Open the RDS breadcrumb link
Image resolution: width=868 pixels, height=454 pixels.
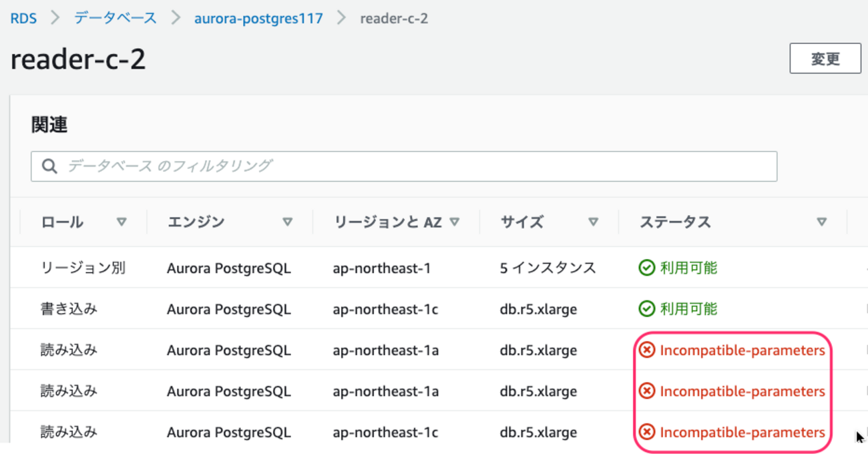23,18
